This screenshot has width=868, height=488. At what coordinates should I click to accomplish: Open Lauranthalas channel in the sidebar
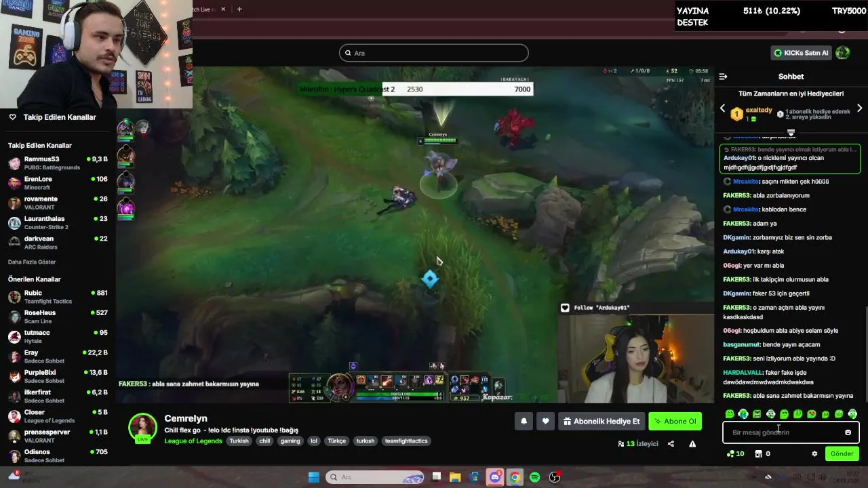pyautogui.click(x=58, y=222)
